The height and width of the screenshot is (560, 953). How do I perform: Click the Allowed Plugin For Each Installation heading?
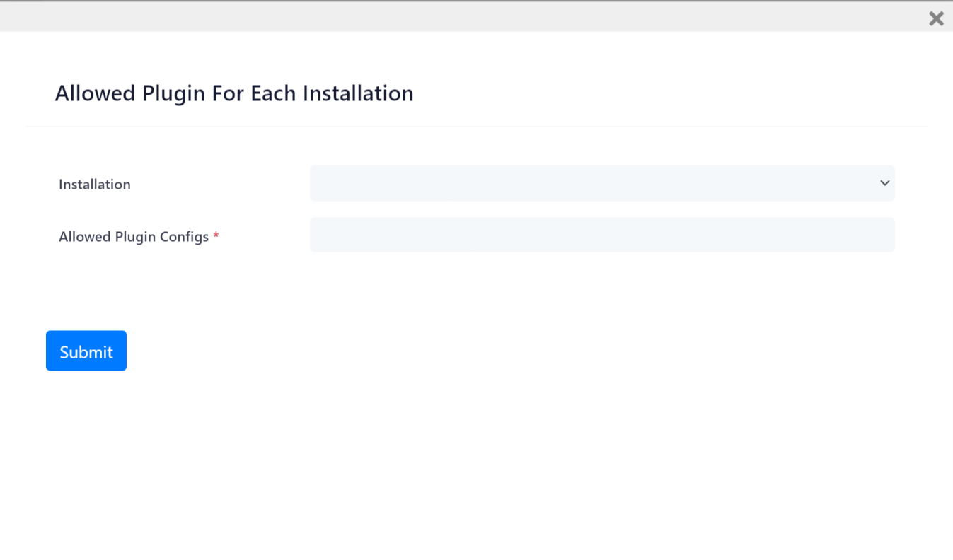[234, 93]
